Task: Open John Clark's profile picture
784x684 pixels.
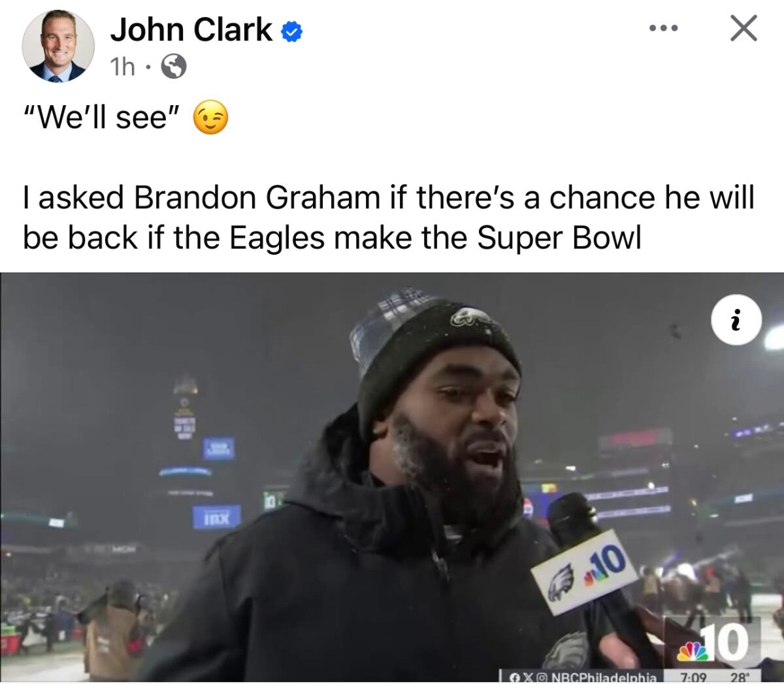Action: point(58,46)
